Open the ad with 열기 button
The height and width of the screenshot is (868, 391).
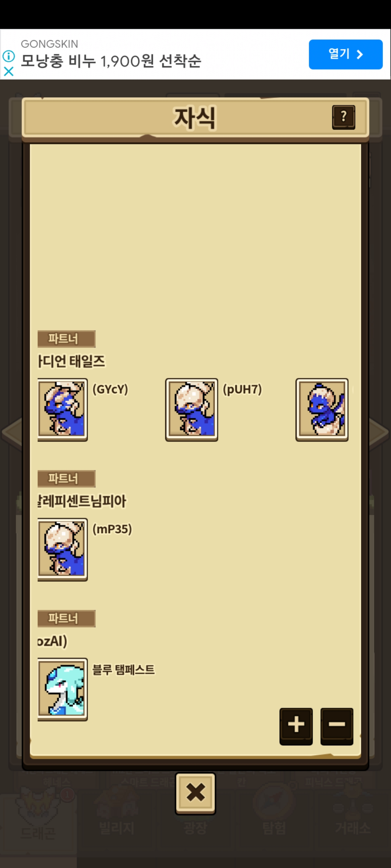pos(346,54)
